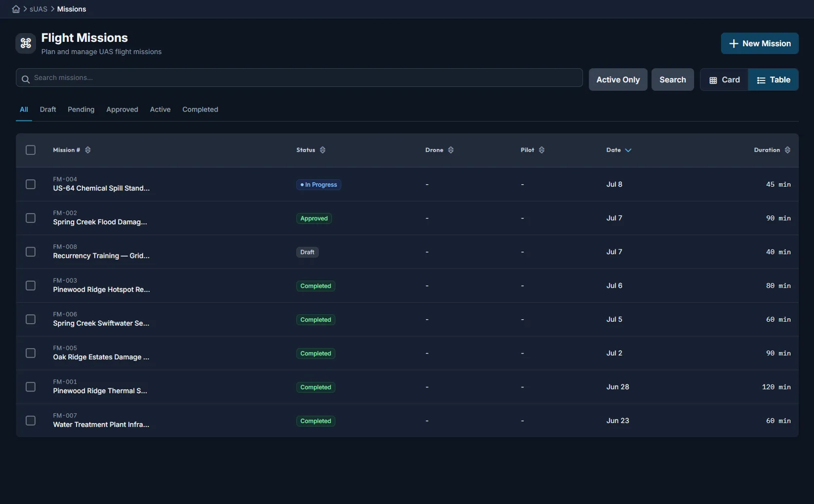Image resolution: width=814 pixels, height=504 pixels.
Task: Click Completed badge in FM-007 row
Action: (x=315, y=421)
